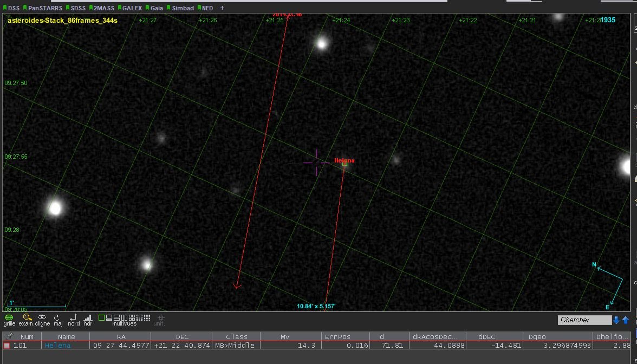The width and height of the screenshot is (637, 364).
Task: Click the Chercher search field
Action: (584, 320)
